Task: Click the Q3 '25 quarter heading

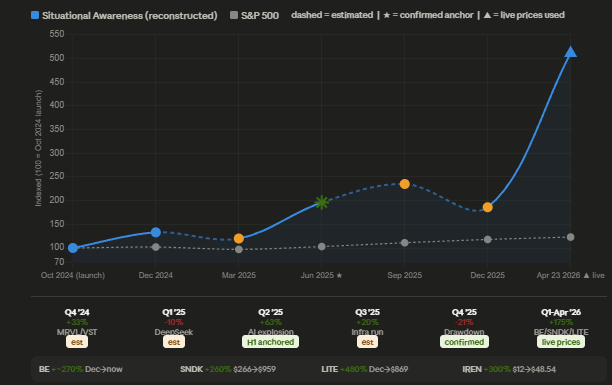Action: click(x=367, y=312)
